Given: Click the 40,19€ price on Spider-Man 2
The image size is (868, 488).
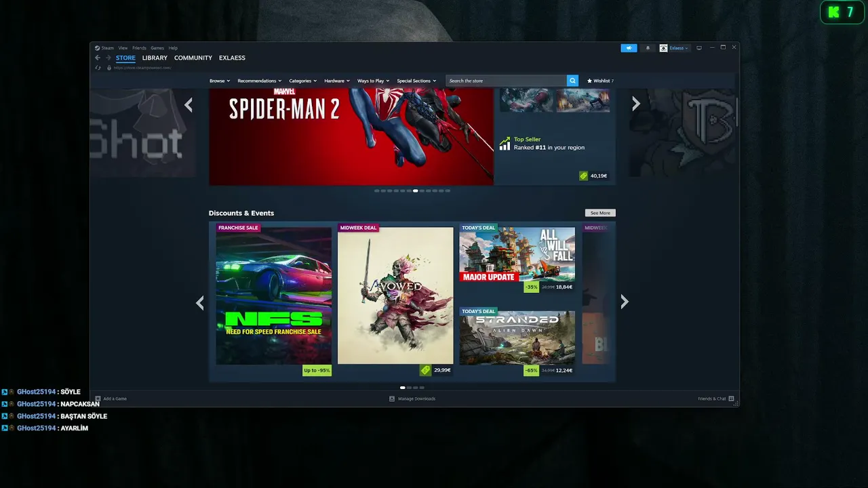Looking at the screenshot, I should [598, 176].
